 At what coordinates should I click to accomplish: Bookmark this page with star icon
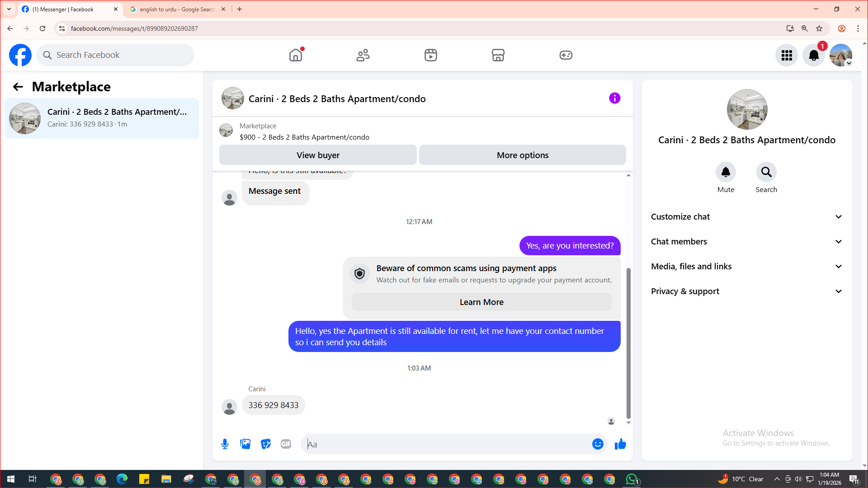(819, 28)
